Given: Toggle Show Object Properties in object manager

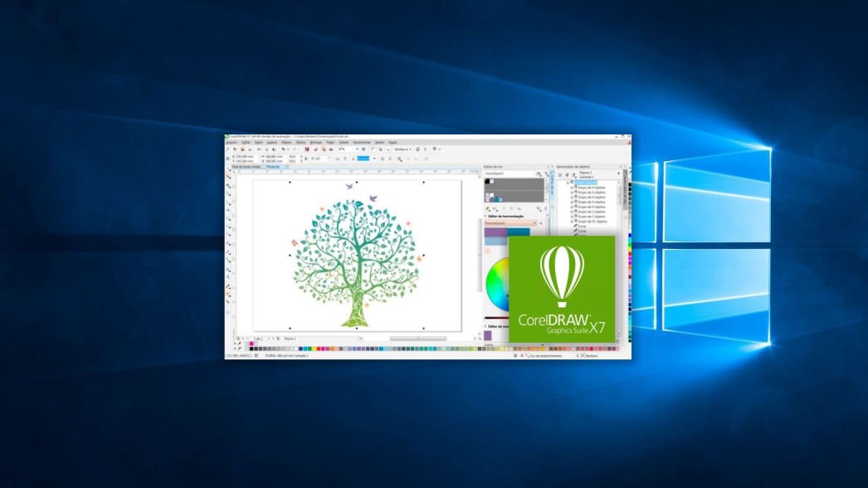Looking at the screenshot, I should click(560, 175).
